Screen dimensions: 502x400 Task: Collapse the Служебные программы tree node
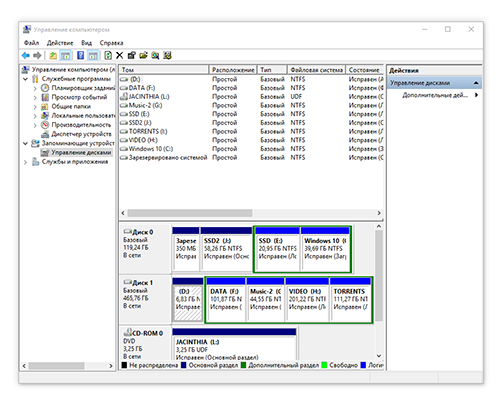(x=25, y=79)
